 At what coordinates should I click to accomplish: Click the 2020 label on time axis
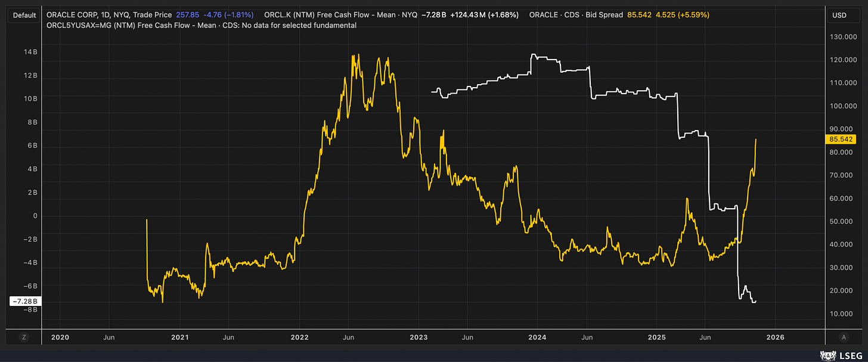coord(60,337)
